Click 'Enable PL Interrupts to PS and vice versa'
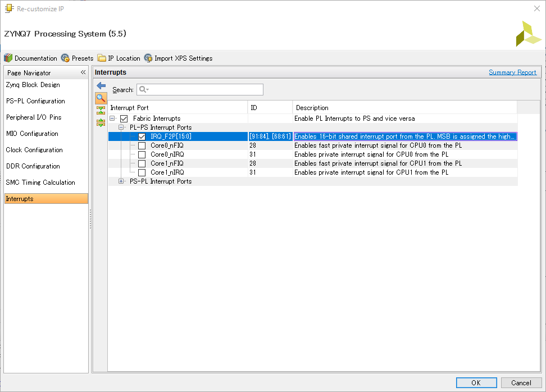Viewport: 546px width, 392px height. click(354, 118)
